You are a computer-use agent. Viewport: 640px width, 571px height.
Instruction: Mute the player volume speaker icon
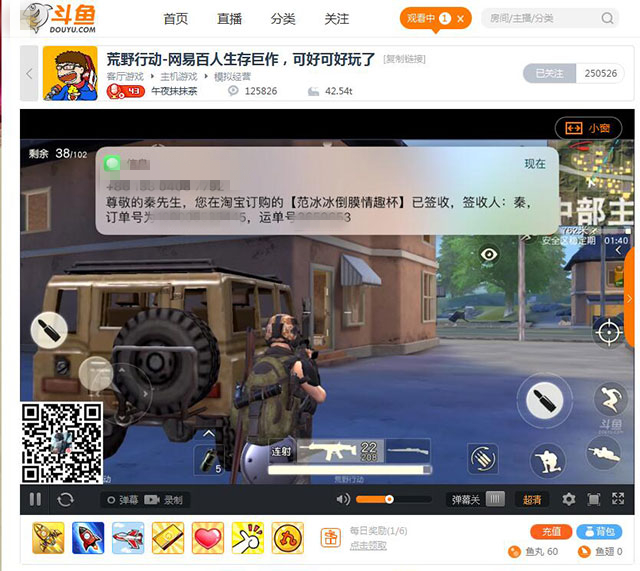(x=343, y=499)
